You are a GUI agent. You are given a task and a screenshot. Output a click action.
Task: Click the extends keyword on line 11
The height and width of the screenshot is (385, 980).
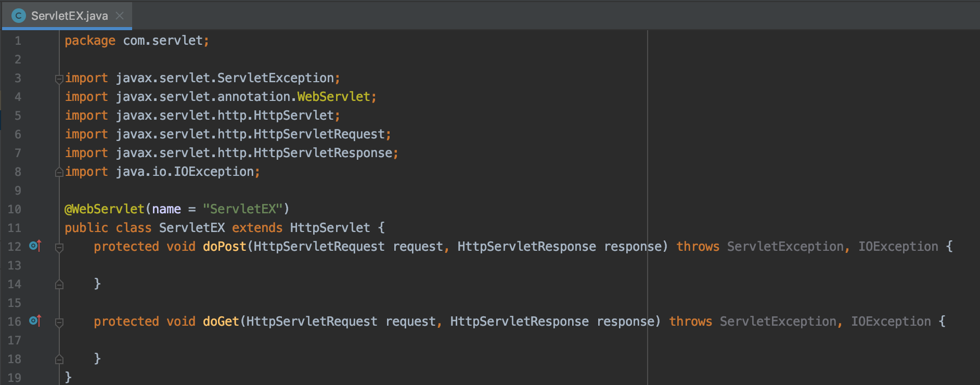pos(257,228)
